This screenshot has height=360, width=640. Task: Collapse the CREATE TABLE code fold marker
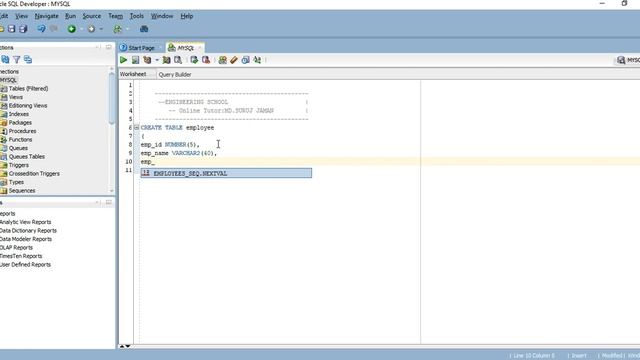[x=137, y=127]
